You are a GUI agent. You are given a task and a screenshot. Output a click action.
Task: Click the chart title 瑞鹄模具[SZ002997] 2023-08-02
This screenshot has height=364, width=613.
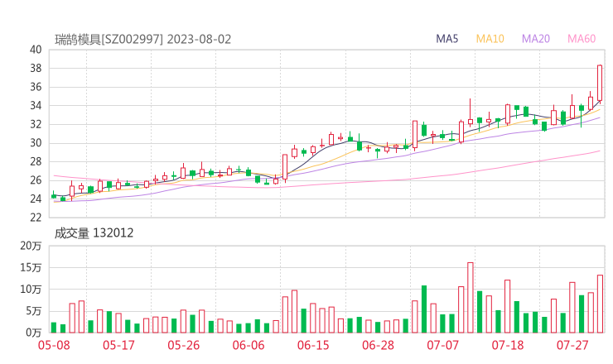tap(142, 40)
